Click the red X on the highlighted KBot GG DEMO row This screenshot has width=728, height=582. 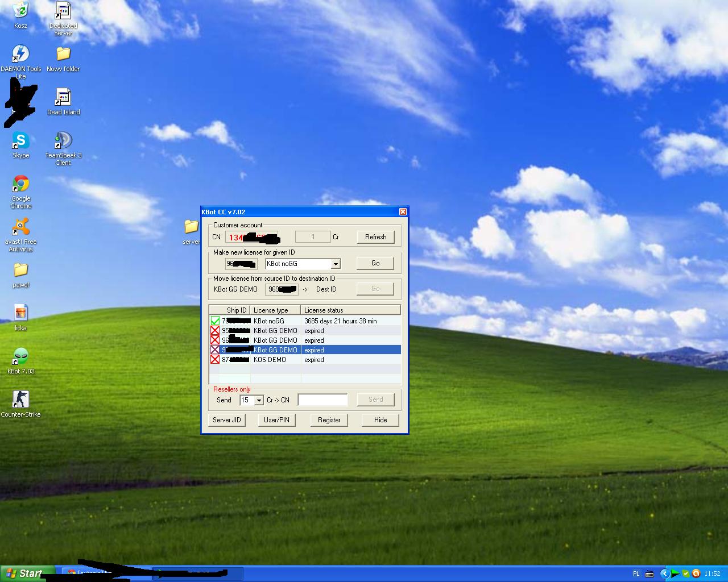point(215,350)
